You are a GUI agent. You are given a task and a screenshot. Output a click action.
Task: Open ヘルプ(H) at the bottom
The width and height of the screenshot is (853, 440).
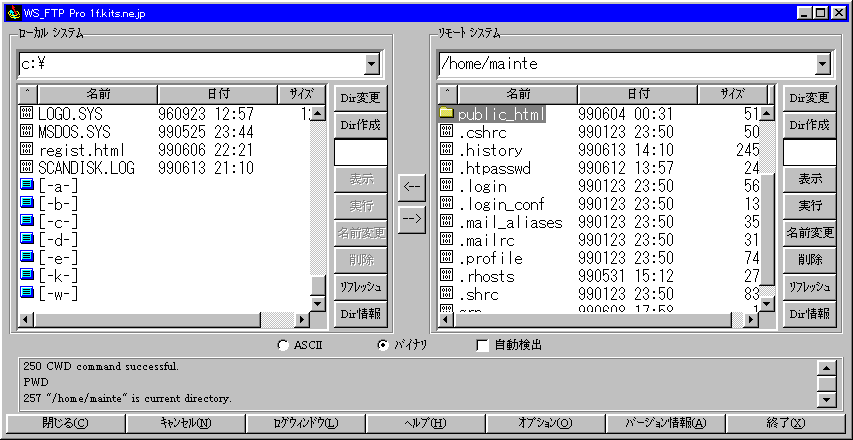click(x=425, y=423)
